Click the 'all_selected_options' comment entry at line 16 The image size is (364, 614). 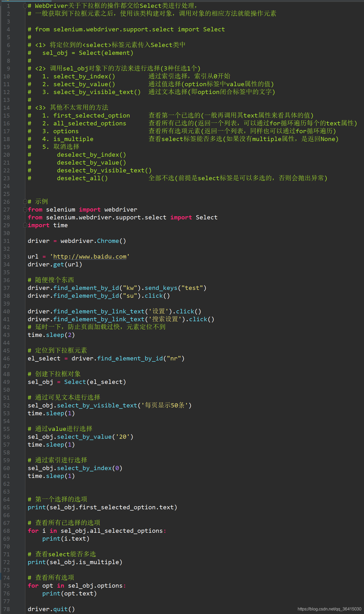point(90,123)
